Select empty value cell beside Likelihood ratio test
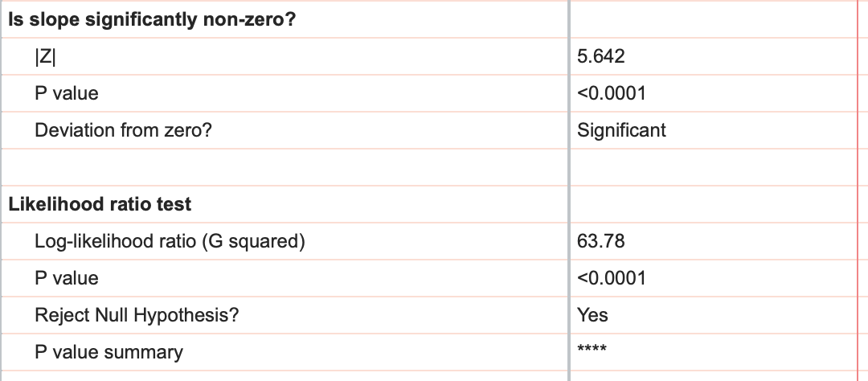The image size is (868, 381). point(711,204)
